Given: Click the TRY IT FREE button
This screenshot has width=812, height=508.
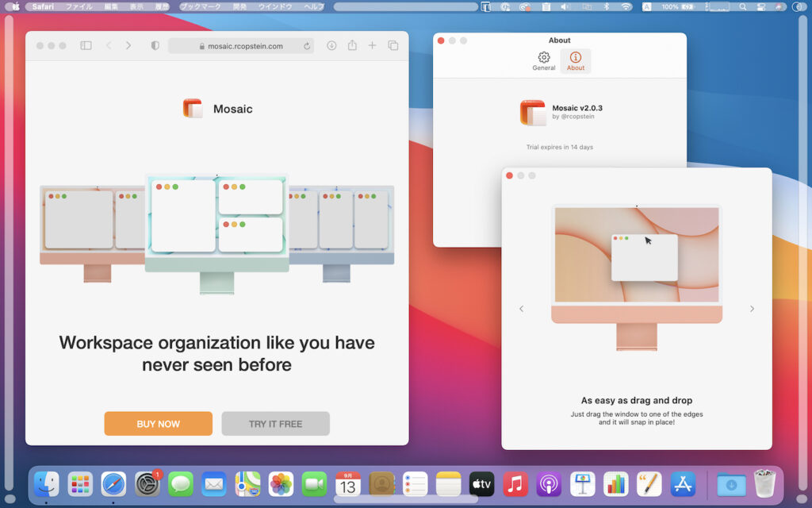Looking at the screenshot, I should pyautogui.click(x=275, y=424).
